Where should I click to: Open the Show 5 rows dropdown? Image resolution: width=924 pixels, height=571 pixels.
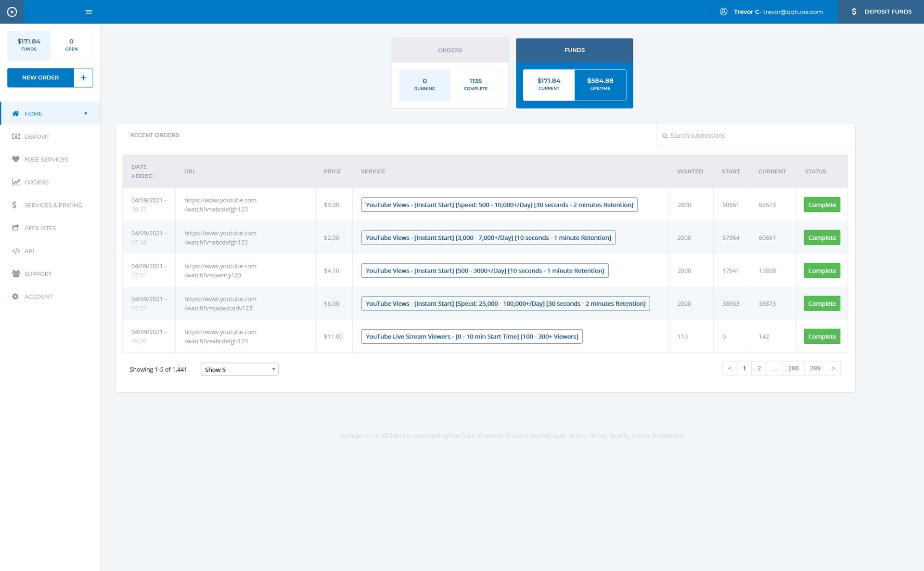tap(239, 369)
